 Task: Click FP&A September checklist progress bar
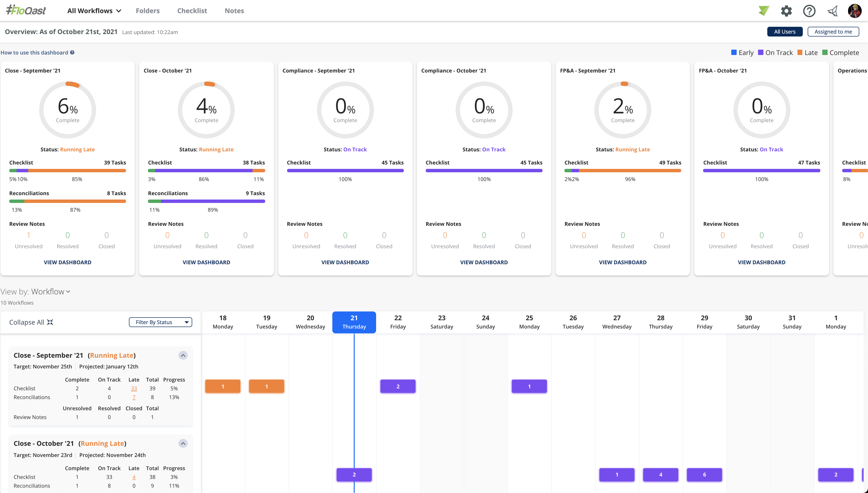(622, 171)
